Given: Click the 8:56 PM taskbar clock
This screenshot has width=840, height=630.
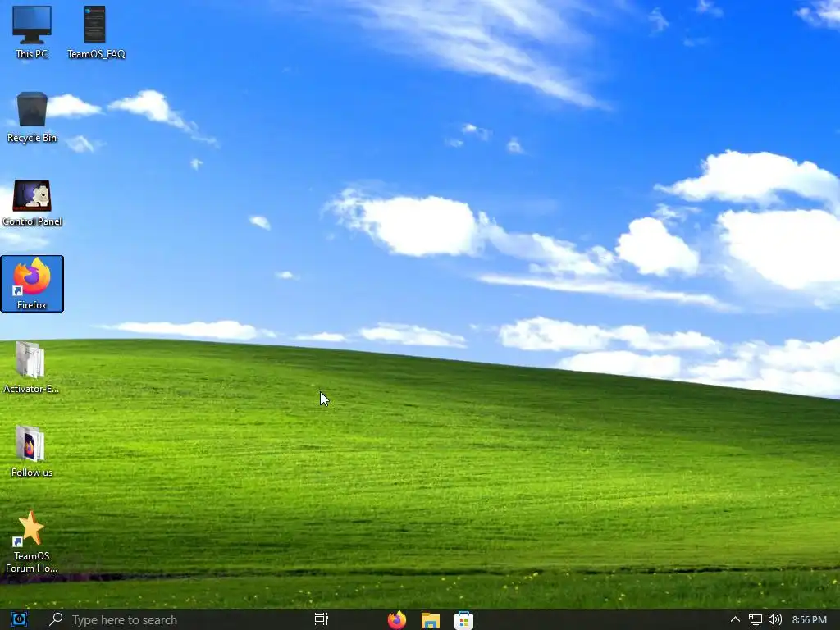Looking at the screenshot, I should coord(809,620).
